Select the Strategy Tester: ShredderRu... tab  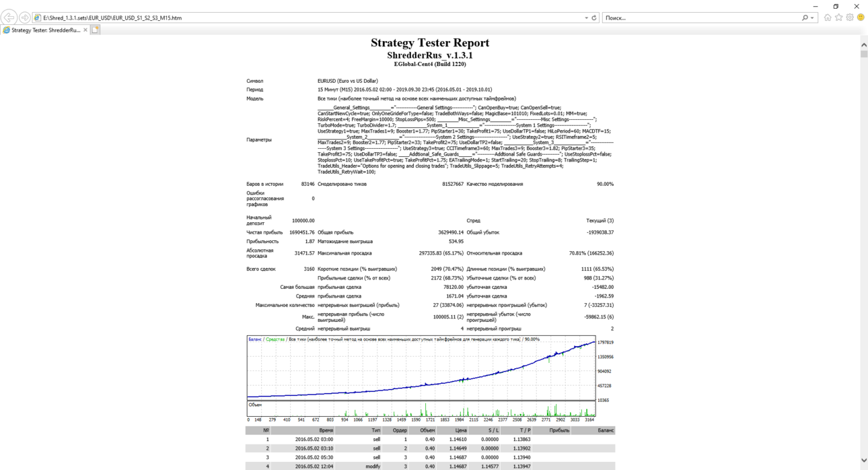[x=45, y=30]
